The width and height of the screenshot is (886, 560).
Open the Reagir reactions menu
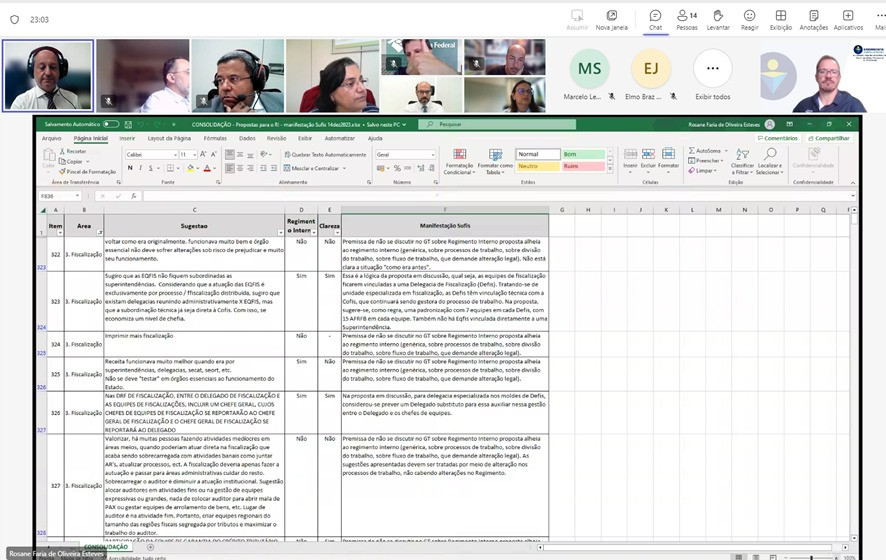click(x=749, y=19)
